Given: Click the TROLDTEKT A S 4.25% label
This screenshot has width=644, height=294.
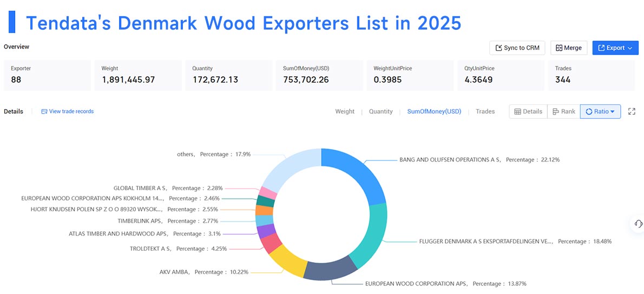Looking at the screenshot, I should [178, 249].
